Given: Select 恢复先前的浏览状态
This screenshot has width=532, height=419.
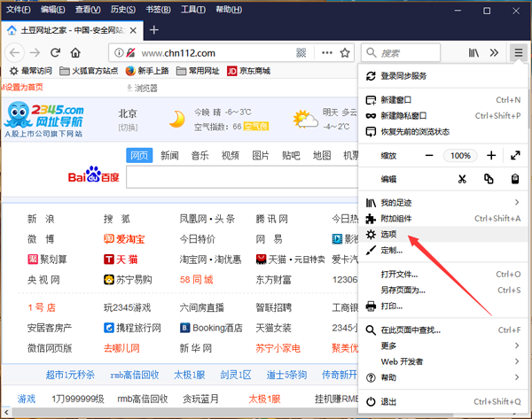Looking at the screenshot, I should tap(443, 132).
